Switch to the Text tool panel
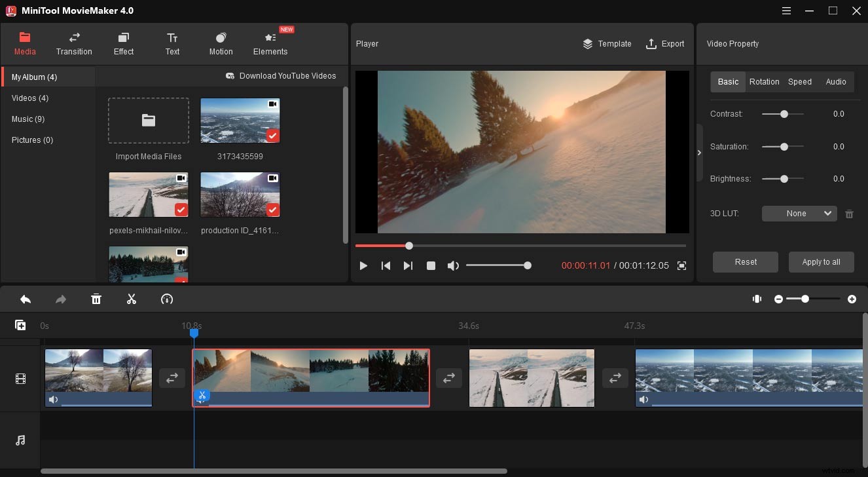This screenshot has height=477, width=868. [172, 43]
